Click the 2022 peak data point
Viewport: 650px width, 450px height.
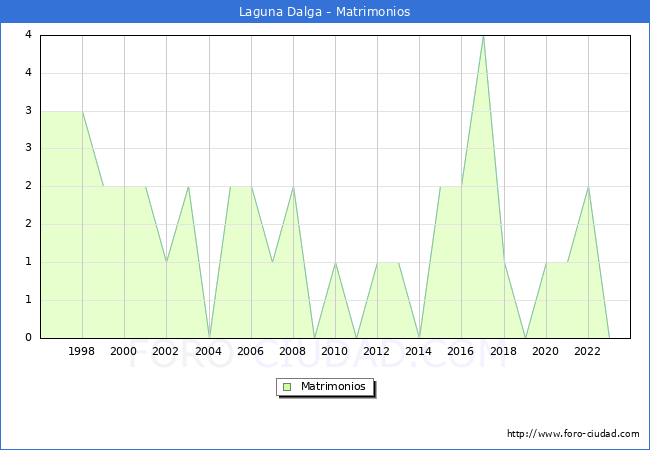click(588, 187)
